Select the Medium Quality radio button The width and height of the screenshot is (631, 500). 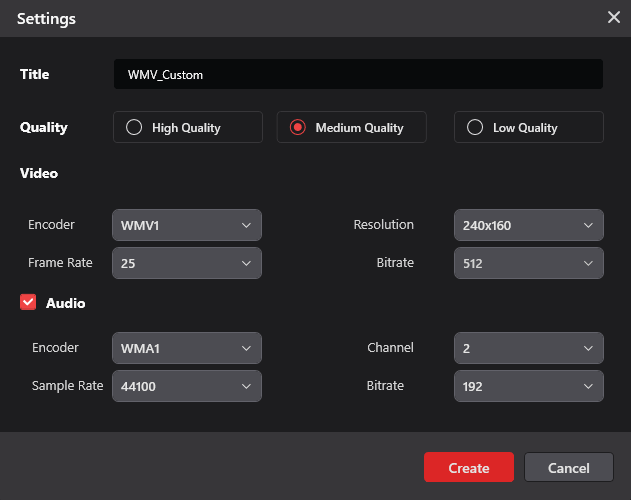351,128
